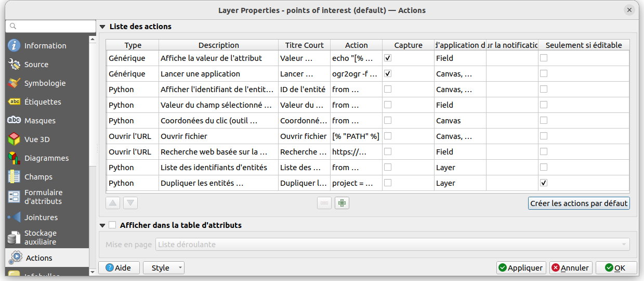The image size is (644, 281).
Task: Click the search magnifier icon
Action: pos(13,26)
